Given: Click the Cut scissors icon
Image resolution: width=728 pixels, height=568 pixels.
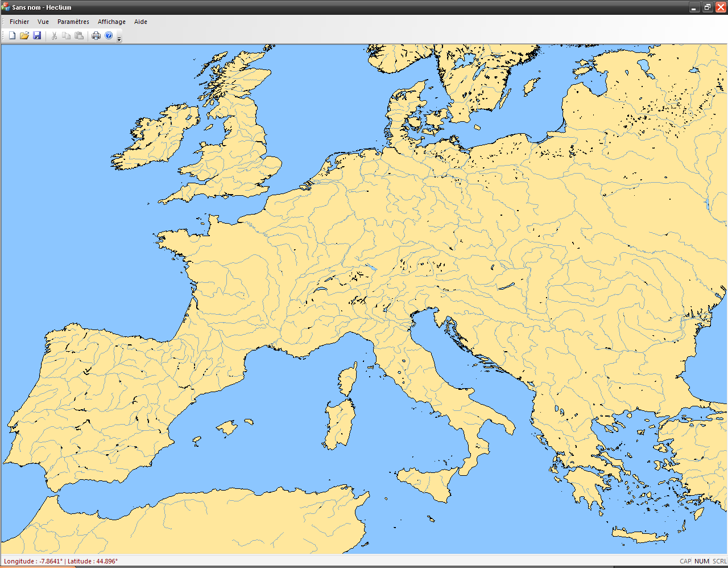Looking at the screenshot, I should tap(54, 36).
